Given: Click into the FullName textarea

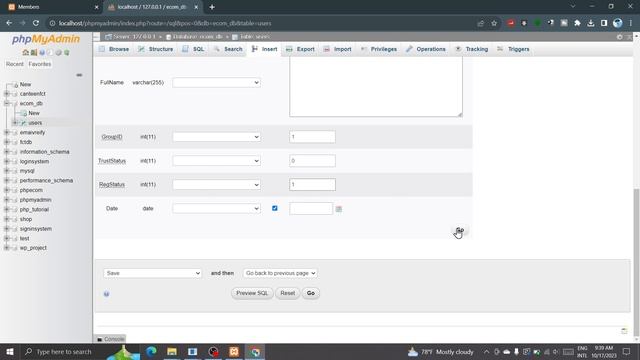Looking at the screenshot, I should 376,87.
